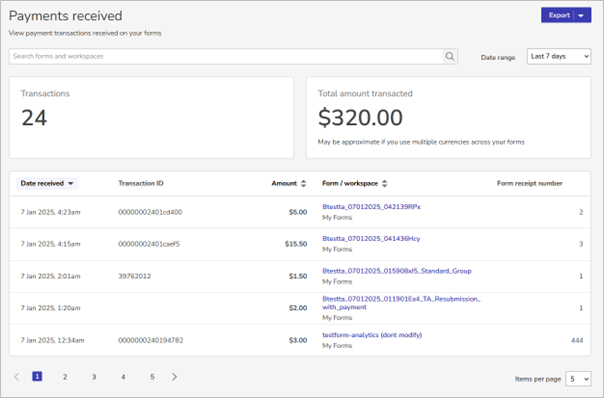604x398 pixels.
Task: Focus the Search forms and workspaces field
Action: (x=226, y=56)
